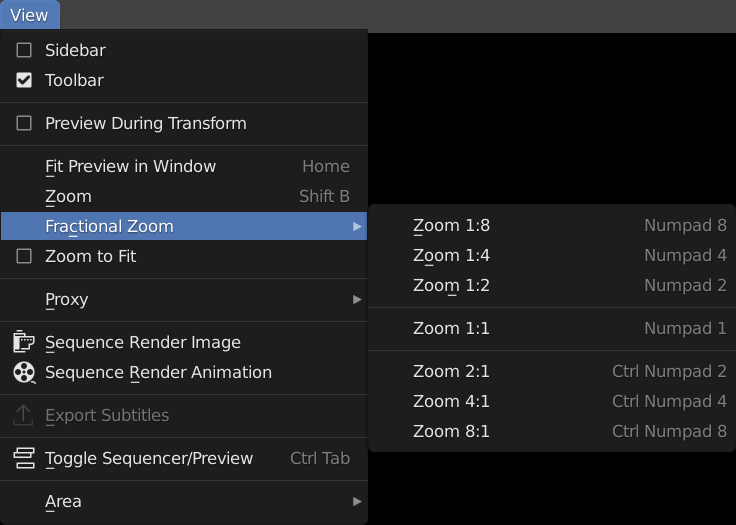
Task: Click the Home shortcut text
Action: click(x=326, y=166)
